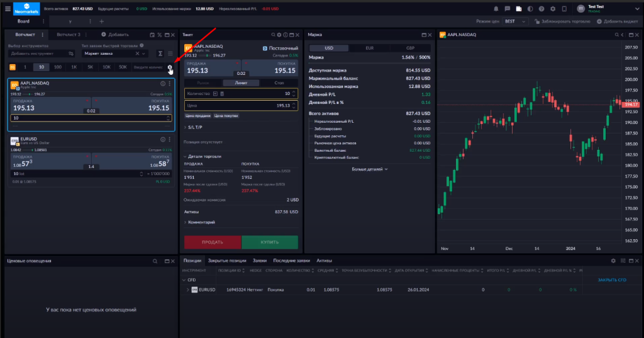Open Вотчлист tab three-dot menu
Screen dimensions: 644x338
[x=42, y=35]
